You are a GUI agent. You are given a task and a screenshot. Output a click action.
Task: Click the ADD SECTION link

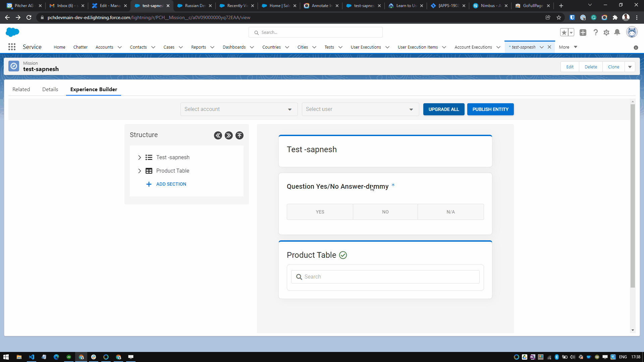171,184
